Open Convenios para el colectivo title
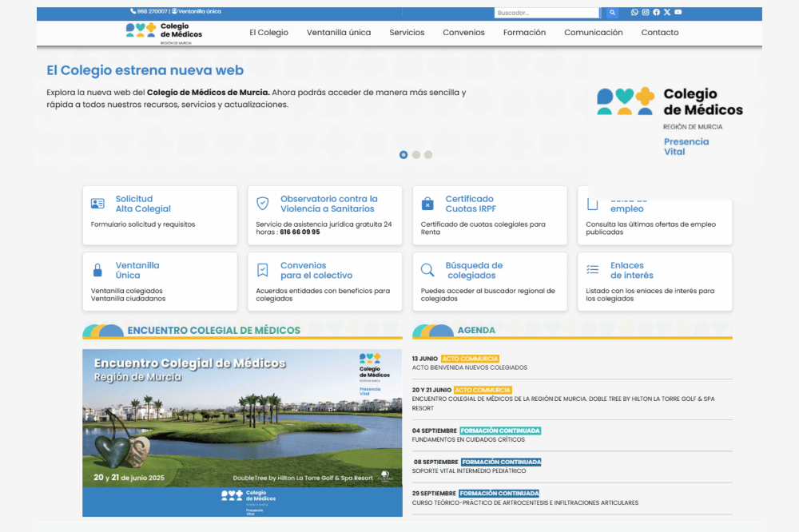The width and height of the screenshot is (799, 532). (x=316, y=270)
